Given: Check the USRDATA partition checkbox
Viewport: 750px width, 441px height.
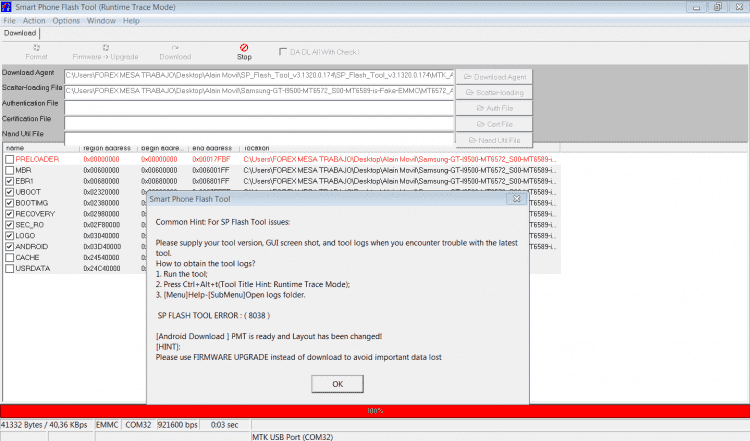Looking at the screenshot, I should (10, 268).
